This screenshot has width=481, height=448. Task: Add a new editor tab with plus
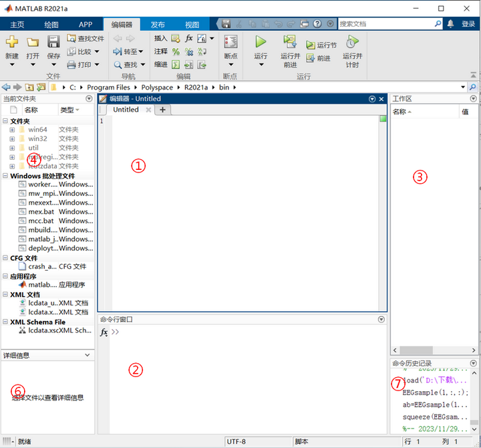(x=162, y=110)
